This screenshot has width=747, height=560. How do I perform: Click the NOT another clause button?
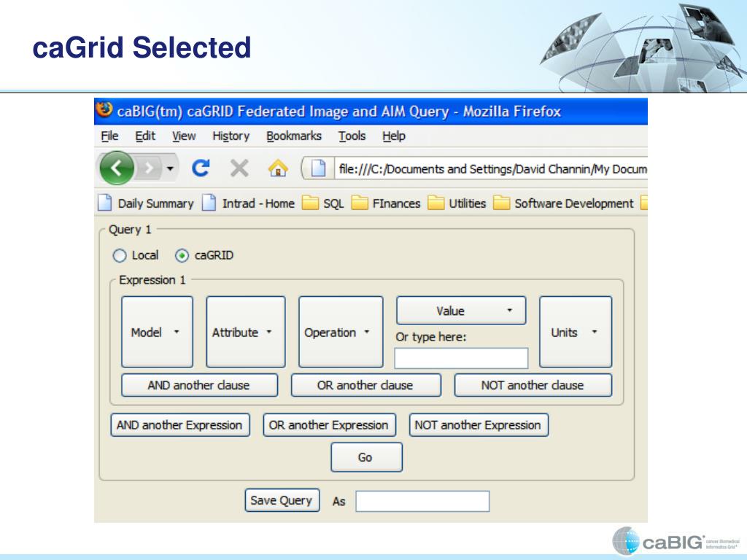533,385
